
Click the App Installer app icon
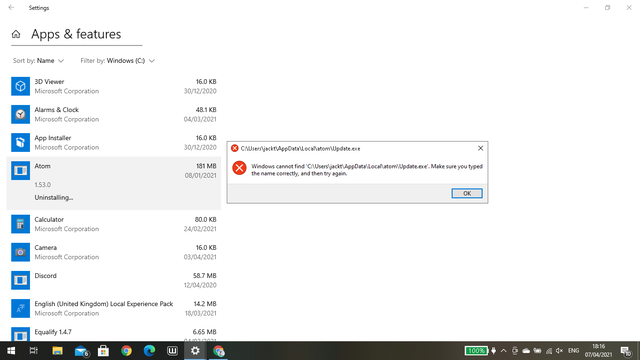pos(20,142)
